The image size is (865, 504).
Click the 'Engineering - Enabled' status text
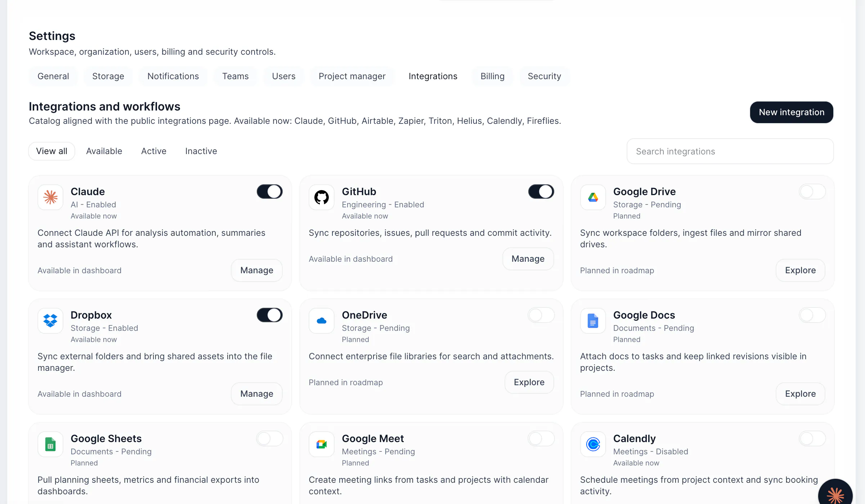tap(383, 204)
